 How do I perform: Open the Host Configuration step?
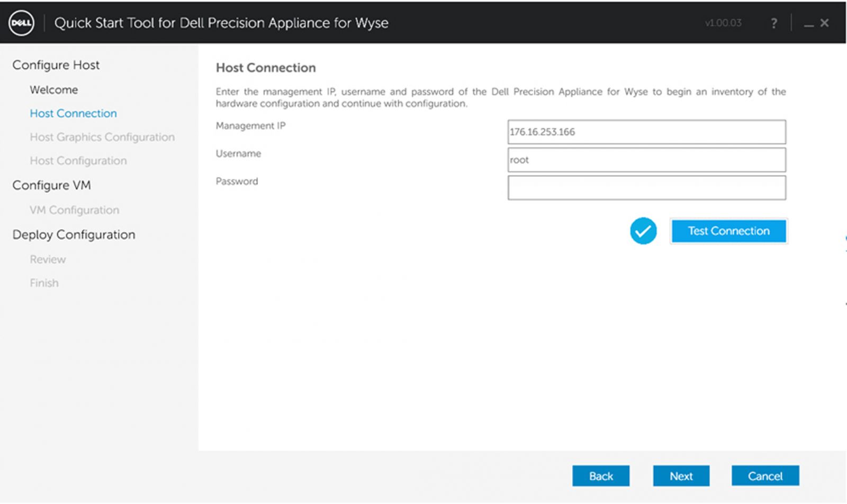[78, 160]
